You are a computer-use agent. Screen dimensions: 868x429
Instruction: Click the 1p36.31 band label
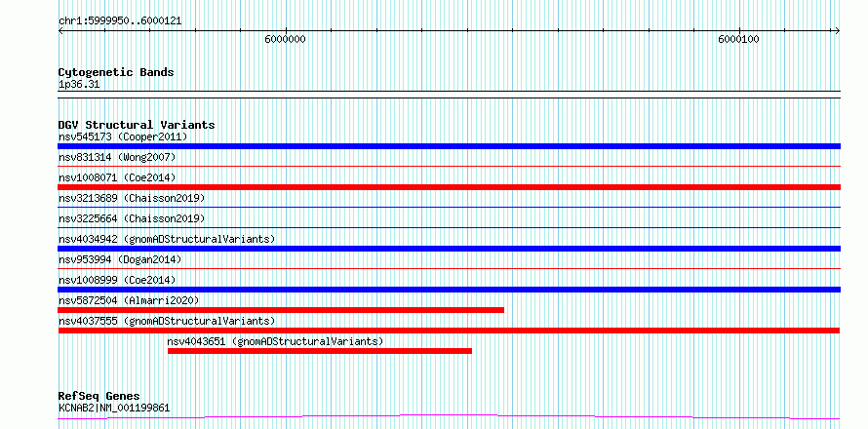[79, 85]
